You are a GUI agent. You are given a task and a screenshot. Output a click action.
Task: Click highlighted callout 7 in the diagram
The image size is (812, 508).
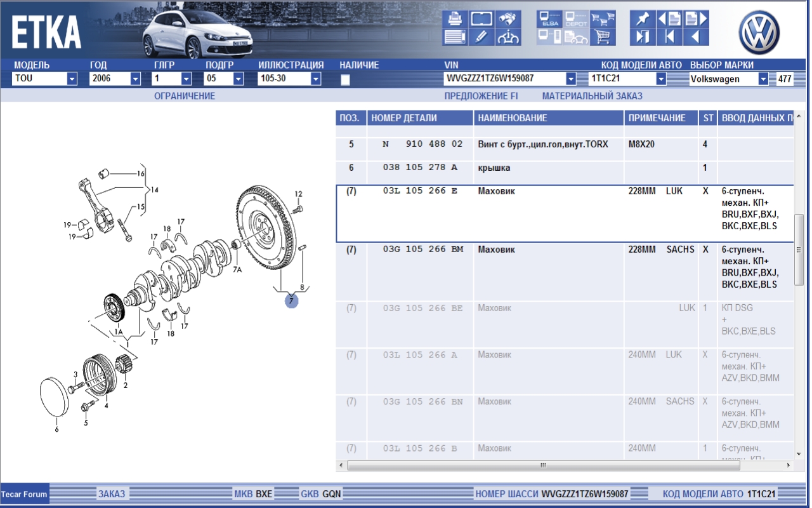(291, 301)
